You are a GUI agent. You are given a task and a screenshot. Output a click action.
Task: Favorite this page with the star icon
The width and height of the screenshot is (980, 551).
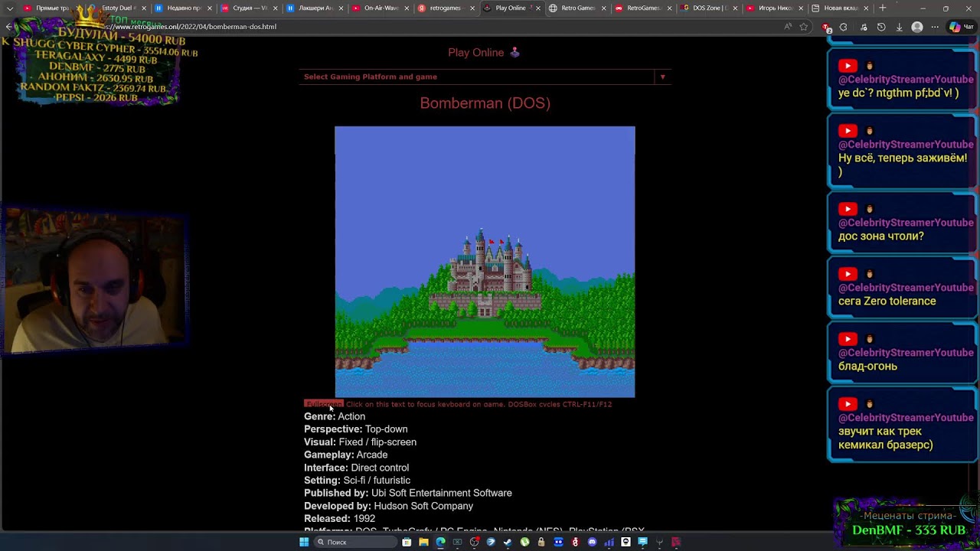[804, 27]
